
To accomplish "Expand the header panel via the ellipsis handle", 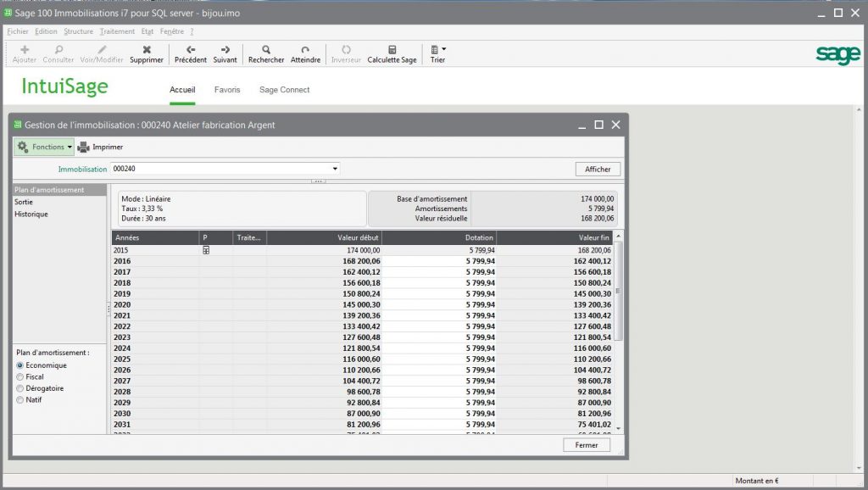I will [x=318, y=181].
